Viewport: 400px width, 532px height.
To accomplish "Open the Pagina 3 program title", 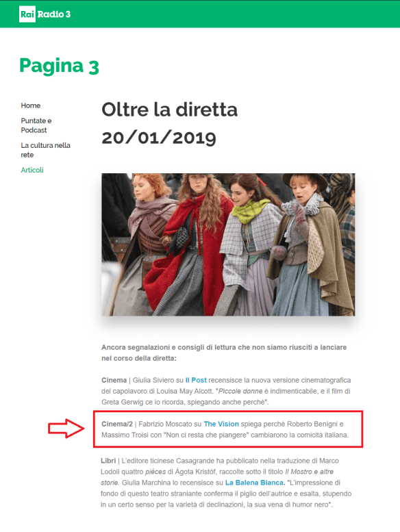I will 59,66.
